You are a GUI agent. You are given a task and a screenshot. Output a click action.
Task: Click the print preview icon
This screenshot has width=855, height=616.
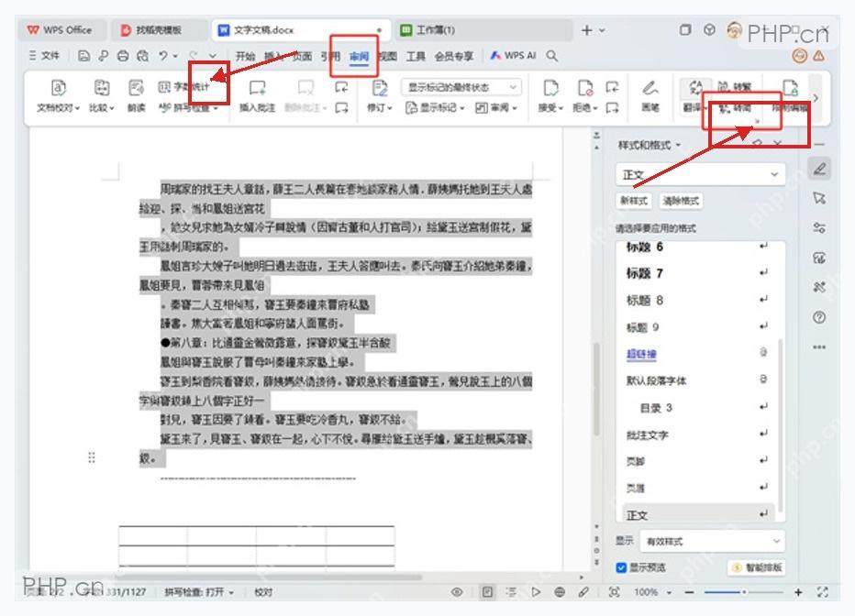pyautogui.click(x=142, y=56)
